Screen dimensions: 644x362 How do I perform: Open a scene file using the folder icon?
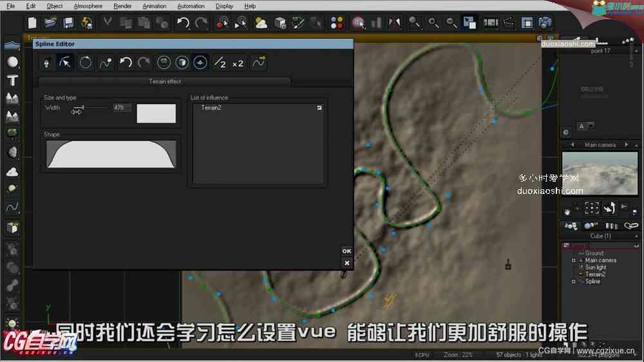tap(50, 23)
